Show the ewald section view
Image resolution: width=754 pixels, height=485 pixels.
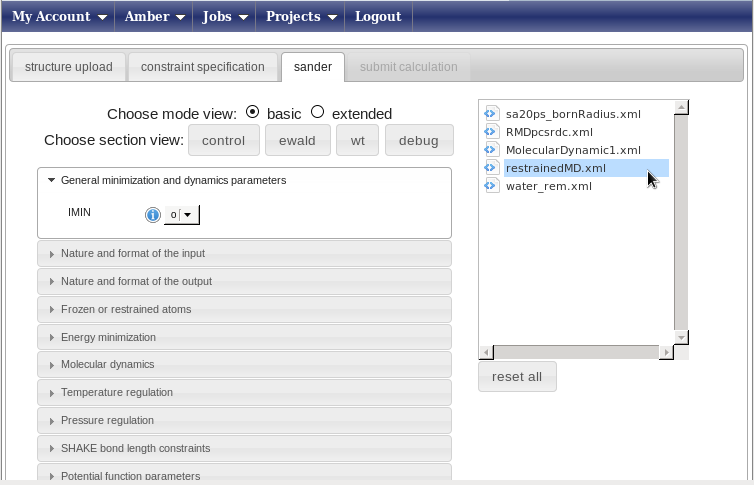(x=297, y=140)
